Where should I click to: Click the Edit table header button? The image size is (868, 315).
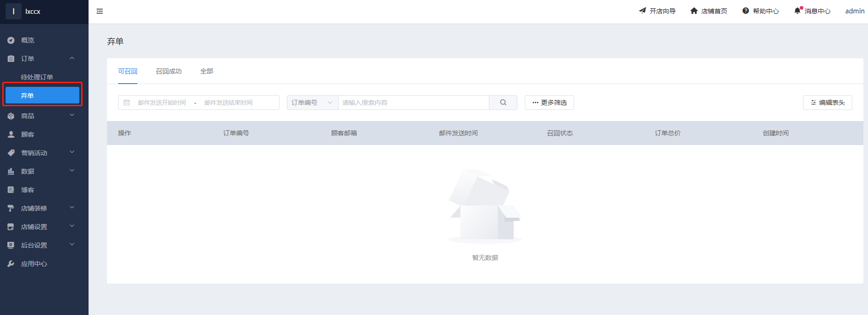(x=827, y=103)
